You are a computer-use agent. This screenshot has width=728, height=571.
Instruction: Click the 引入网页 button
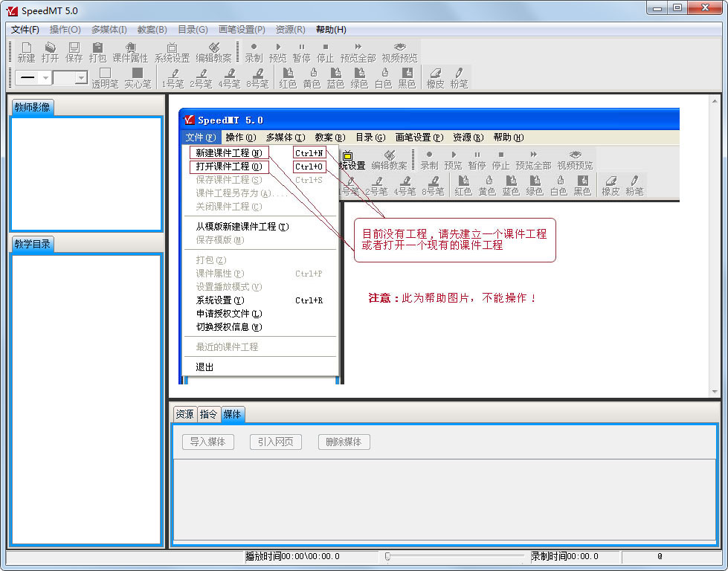pos(276,442)
